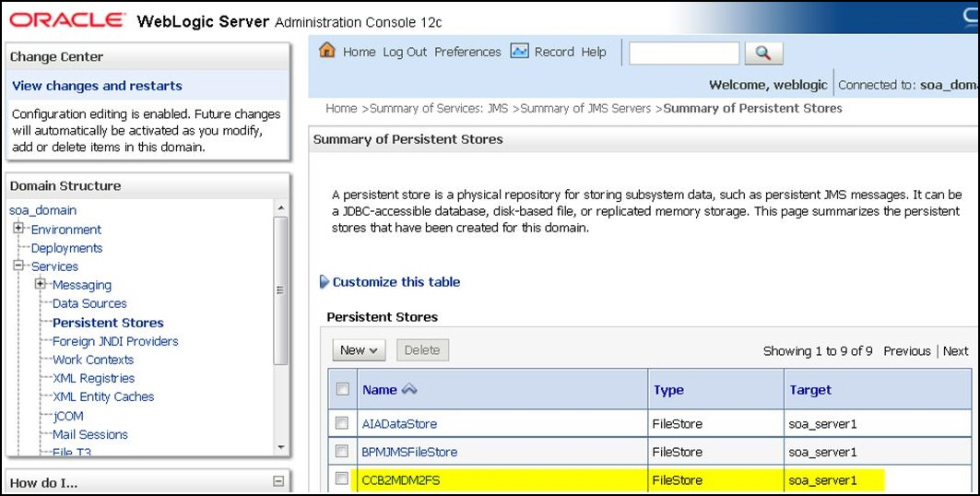
Task: Click the Domain Structure scrollbar thumb
Action: click(x=280, y=290)
